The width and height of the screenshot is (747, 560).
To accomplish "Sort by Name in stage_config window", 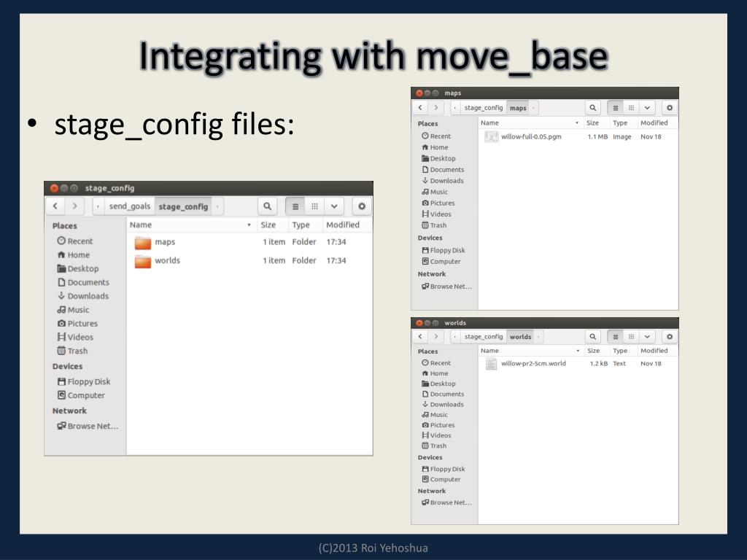I will coord(191,225).
